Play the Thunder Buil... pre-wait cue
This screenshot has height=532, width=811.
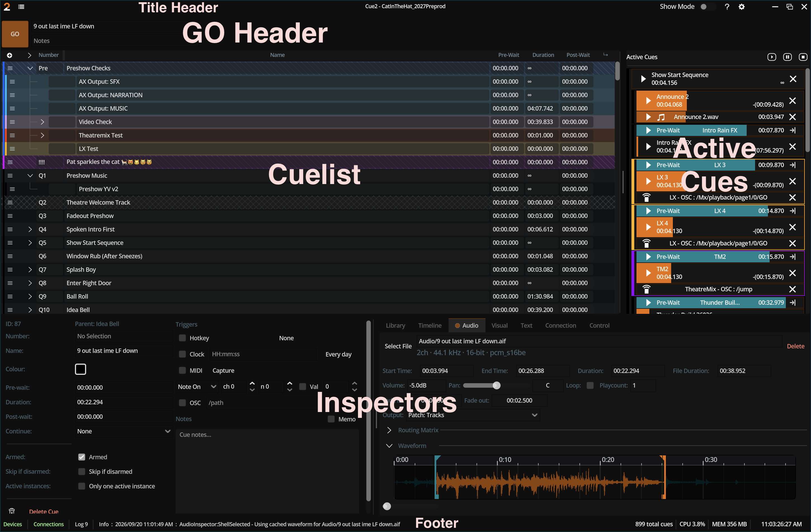point(649,303)
